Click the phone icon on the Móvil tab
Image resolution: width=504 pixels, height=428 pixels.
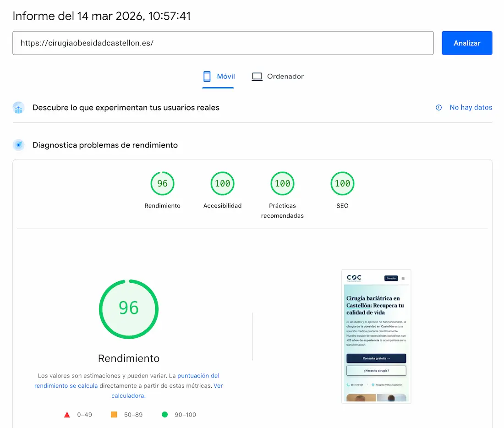[x=206, y=76]
